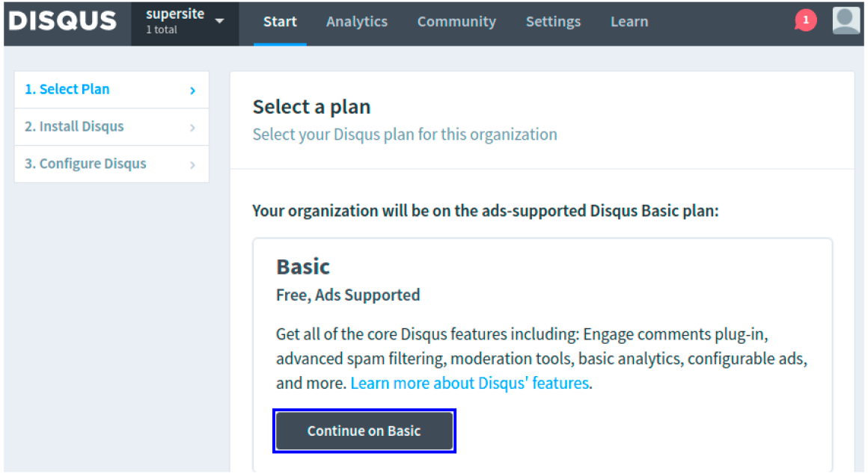
Task: Switch to the Start tab
Action: pos(280,22)
